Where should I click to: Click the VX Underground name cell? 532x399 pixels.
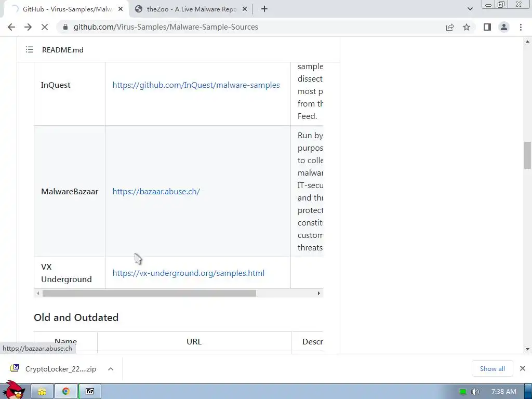pos(70,273)
